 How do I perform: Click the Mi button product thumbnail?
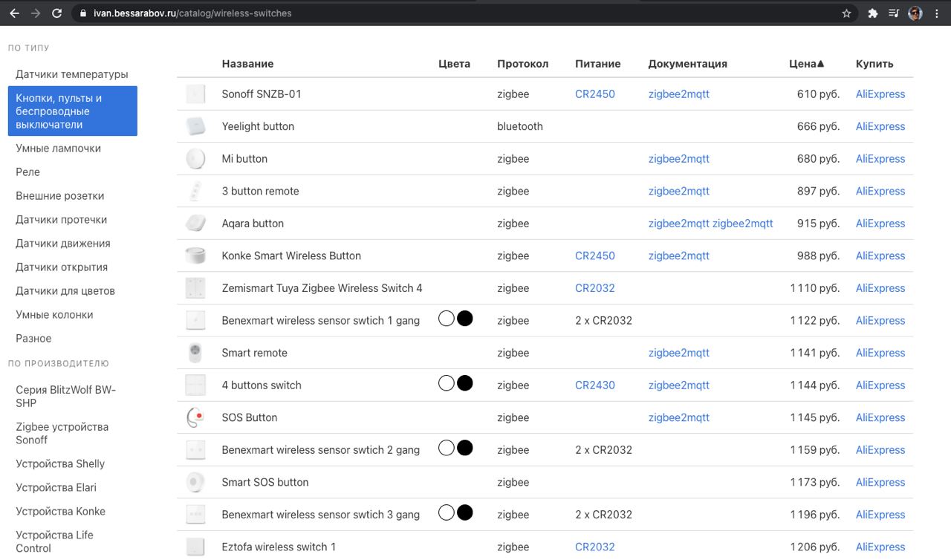coord(195,159)
